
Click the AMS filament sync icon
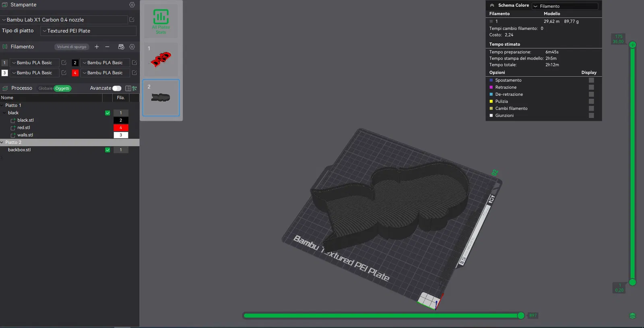click(121, 47)
